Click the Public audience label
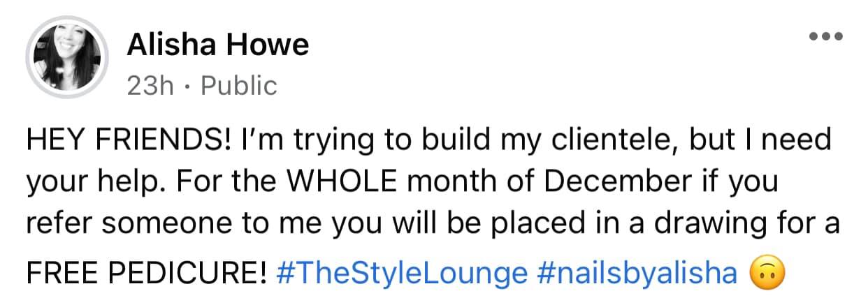The height and width of the screenshot is (298, 868). point(239,86)
